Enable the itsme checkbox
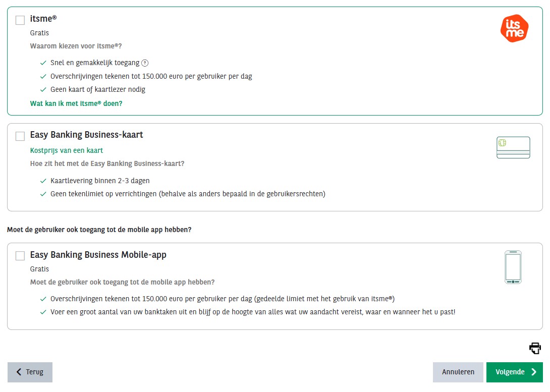The height and width of the screenshot is (392, 550). [20, 20]
